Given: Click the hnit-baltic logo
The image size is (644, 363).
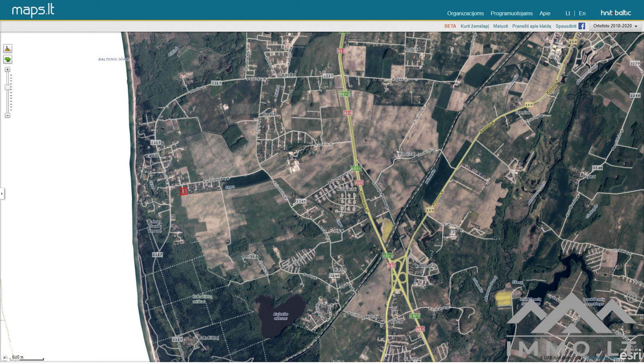Looking at the screenshot, I should click(x=616, y=13).
